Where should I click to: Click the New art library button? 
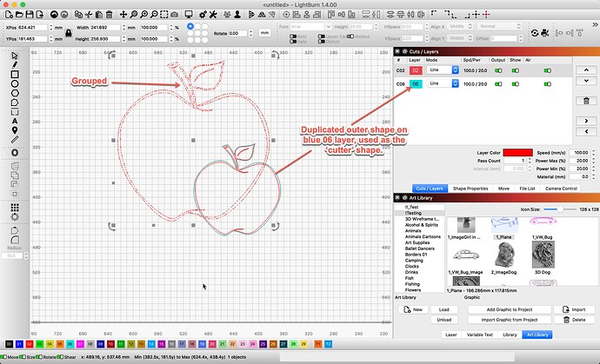(413, 310)
